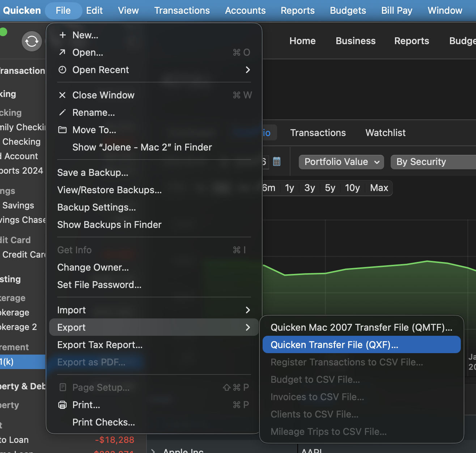
Task: Open the Portfolio Value dropdown
Action: 341,162
